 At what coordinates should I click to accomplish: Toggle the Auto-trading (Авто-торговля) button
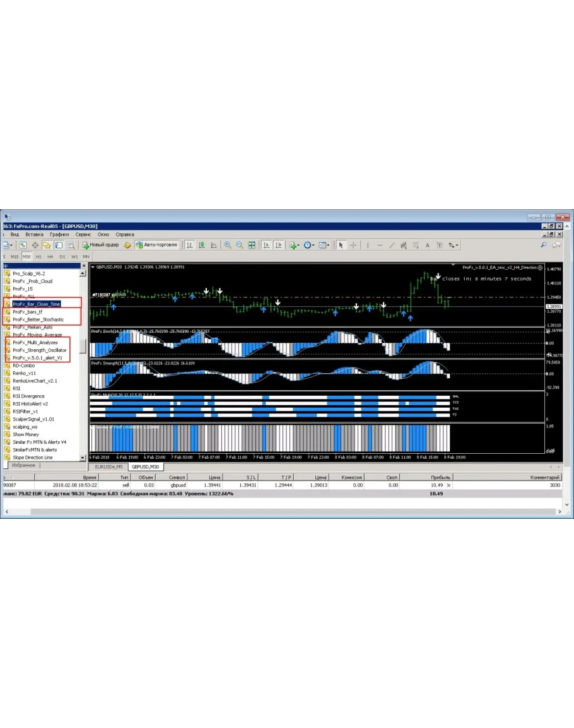[x=156, y=245]
